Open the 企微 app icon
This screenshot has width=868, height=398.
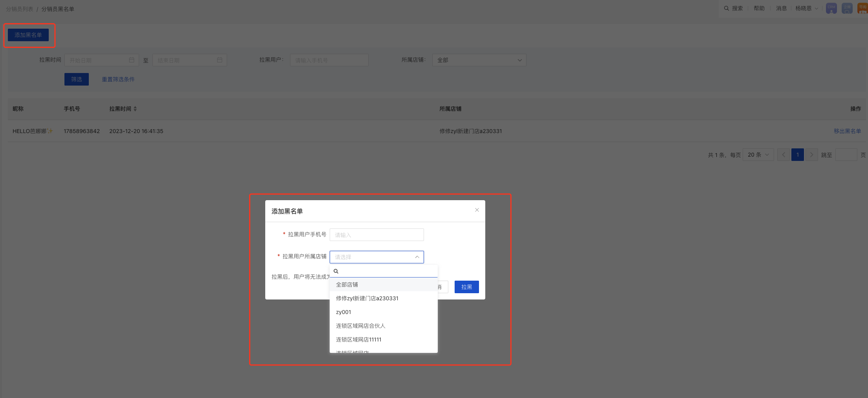(x=847, y=8)
